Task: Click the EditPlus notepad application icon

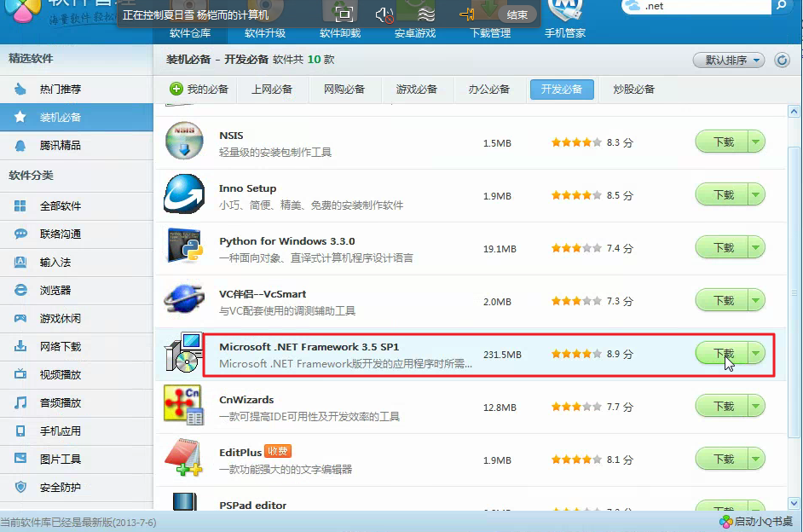Action: tap(183, 457)
